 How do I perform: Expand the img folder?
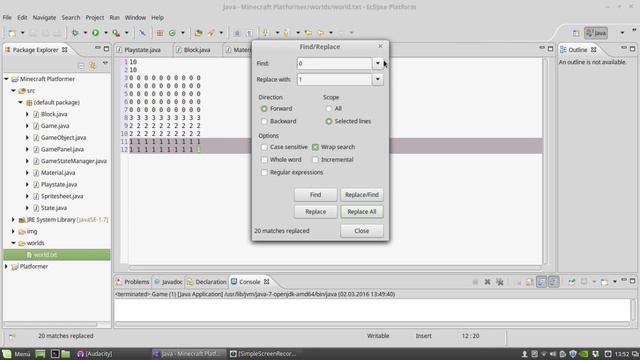(13, 231)
